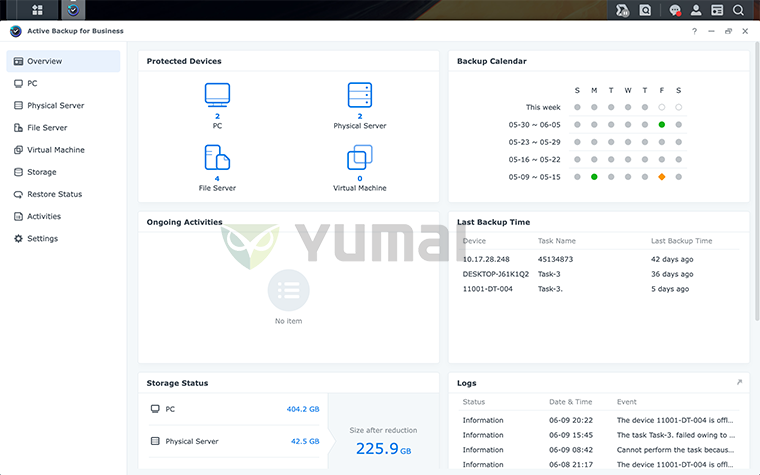Screen dimensions: 760x475
Task: Select the 11001-DT-004 device row
Action: [x=601, y=289]
